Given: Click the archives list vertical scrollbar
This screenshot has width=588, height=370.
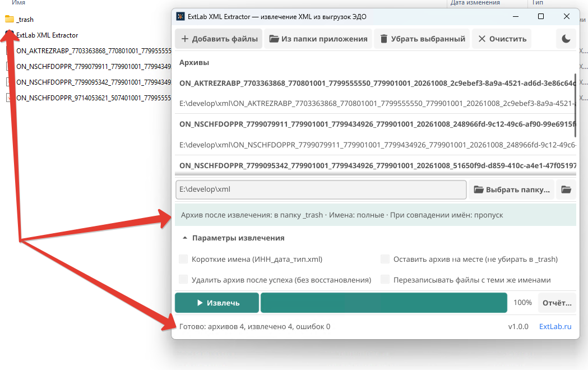Looking at the screenshot, I should [x=575, y=105].
